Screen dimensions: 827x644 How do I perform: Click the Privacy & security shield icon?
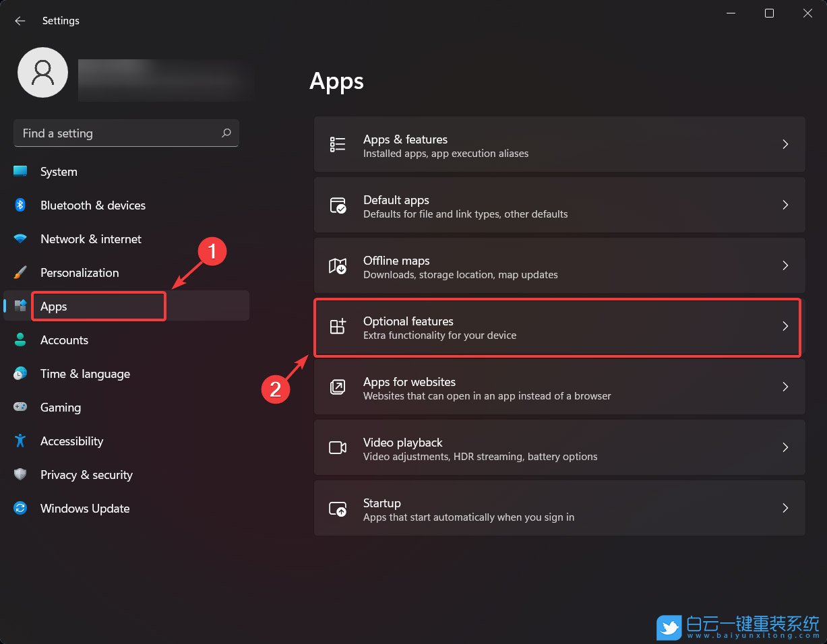coord(20,475)
